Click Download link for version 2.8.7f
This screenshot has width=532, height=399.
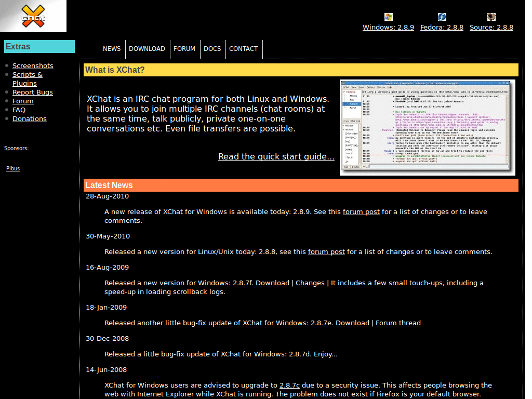tap(272, 283)
